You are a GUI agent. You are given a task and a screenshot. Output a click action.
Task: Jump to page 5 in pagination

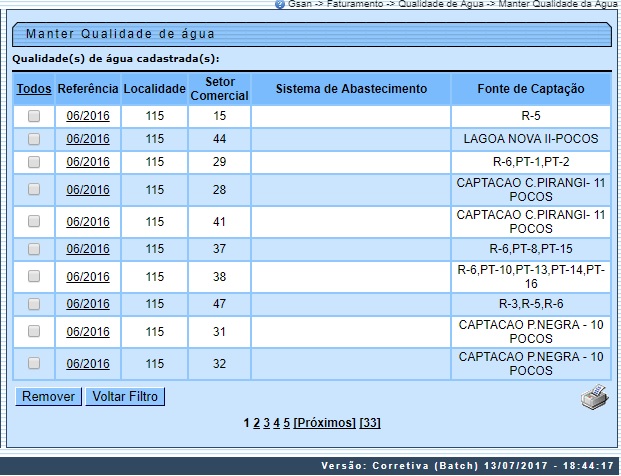286,423
